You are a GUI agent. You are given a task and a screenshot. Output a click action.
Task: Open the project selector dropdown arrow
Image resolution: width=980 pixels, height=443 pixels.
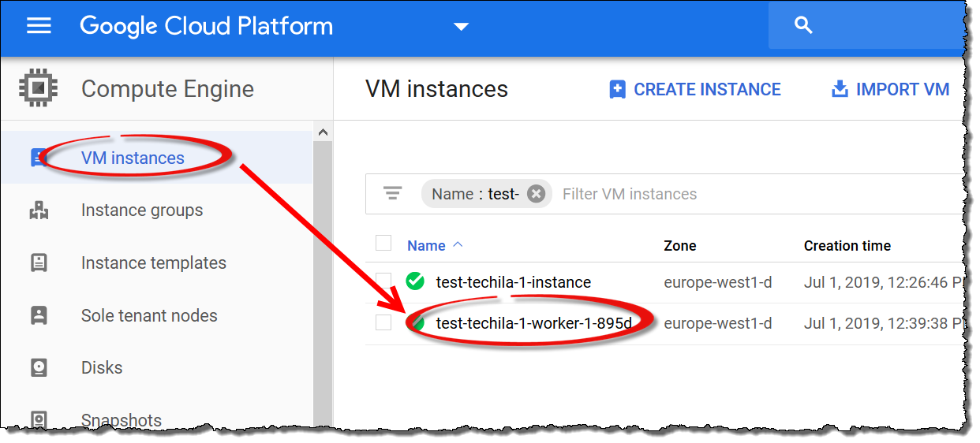(462, 27)
